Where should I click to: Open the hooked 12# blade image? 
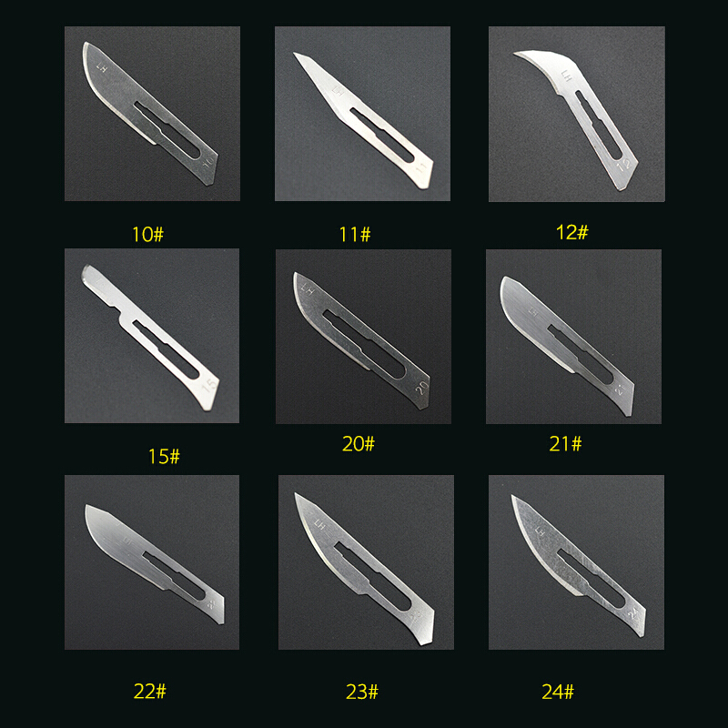pyautogui.click(x=577, y=114)
